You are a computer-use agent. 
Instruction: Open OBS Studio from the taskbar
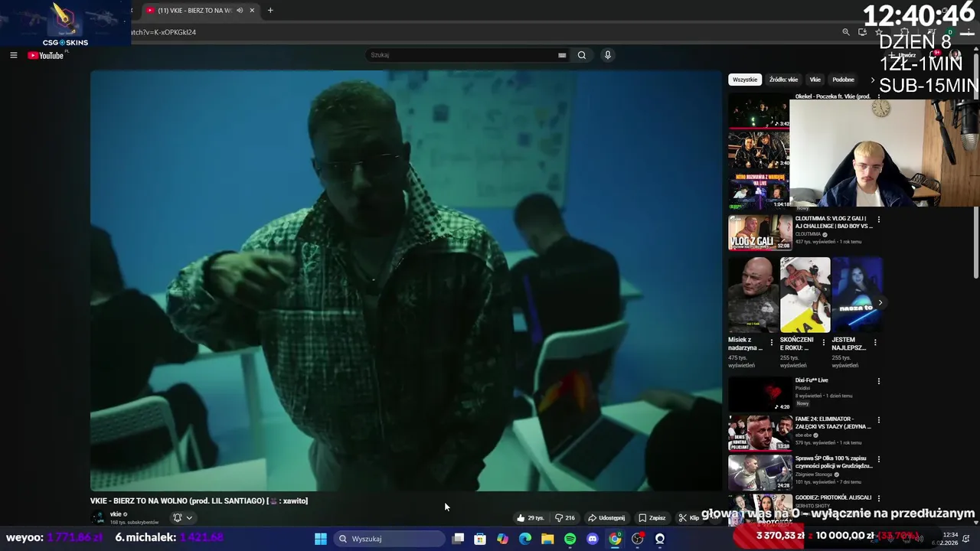[x=638, y=539]
